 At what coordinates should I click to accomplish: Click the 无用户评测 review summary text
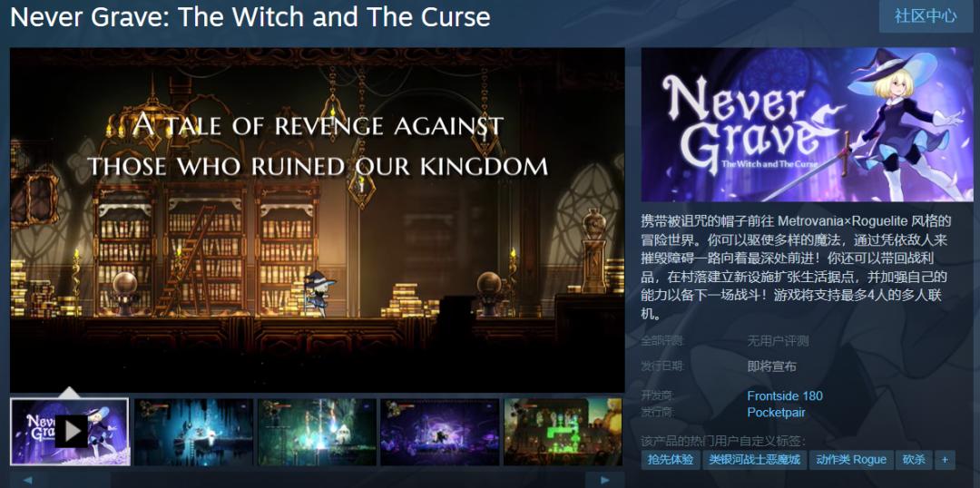778,341
